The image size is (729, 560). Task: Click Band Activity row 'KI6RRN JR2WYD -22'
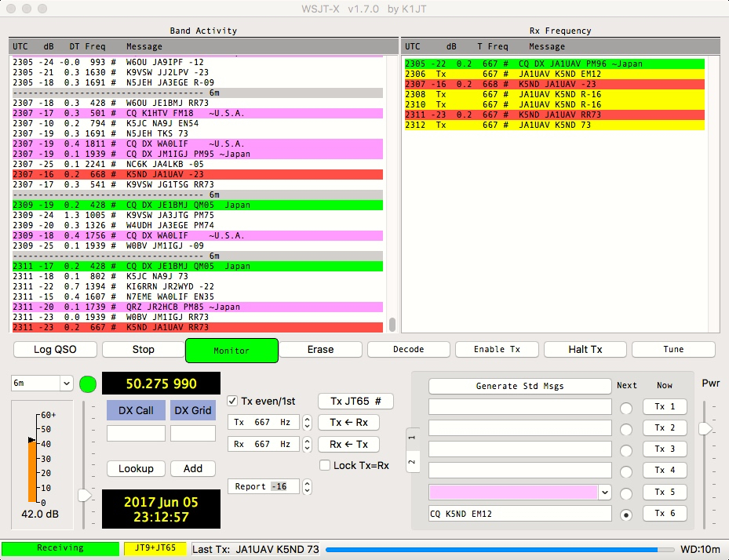pyautogui.click(x=198, y=287)
